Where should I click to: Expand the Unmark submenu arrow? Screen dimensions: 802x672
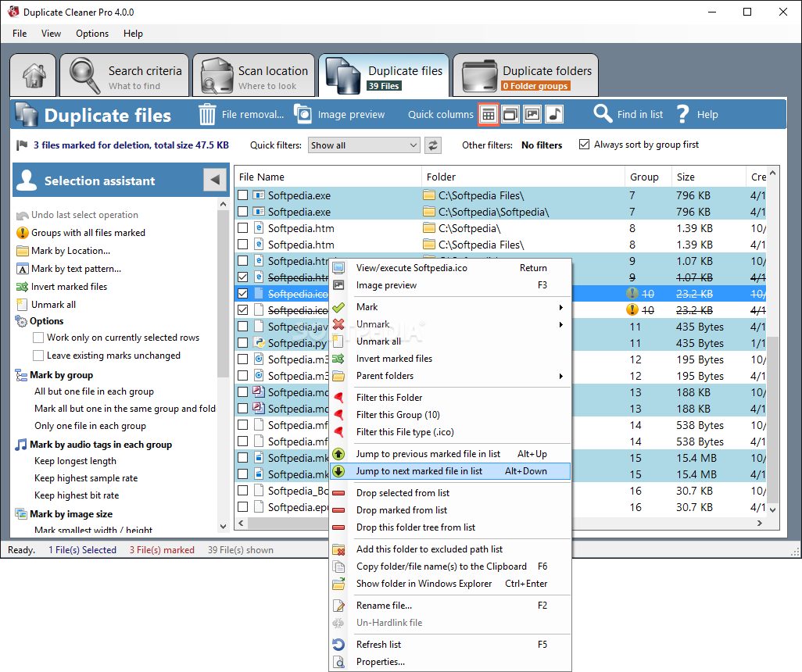coord(561,324)
